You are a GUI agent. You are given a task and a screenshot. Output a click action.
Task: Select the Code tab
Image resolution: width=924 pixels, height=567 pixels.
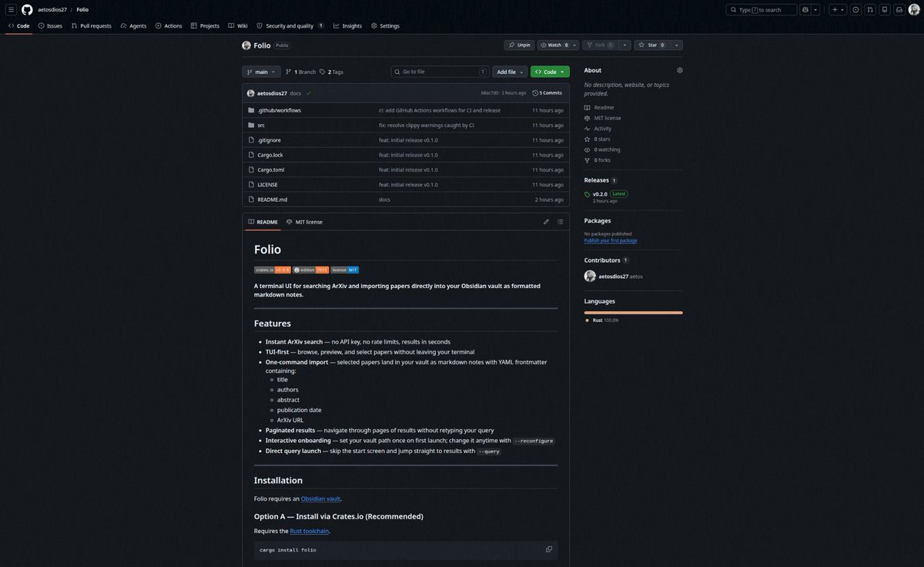18,25
